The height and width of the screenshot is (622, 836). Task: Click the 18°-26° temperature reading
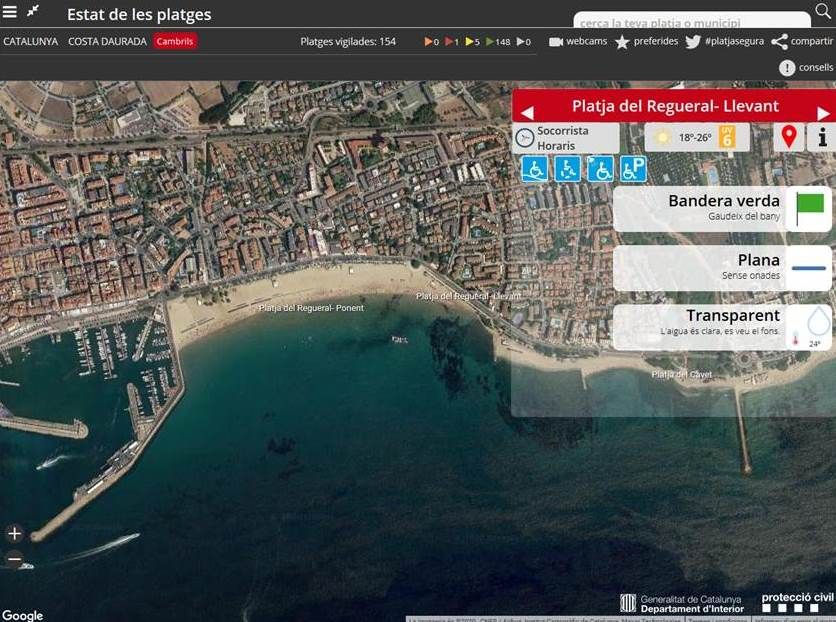(695, 138)
